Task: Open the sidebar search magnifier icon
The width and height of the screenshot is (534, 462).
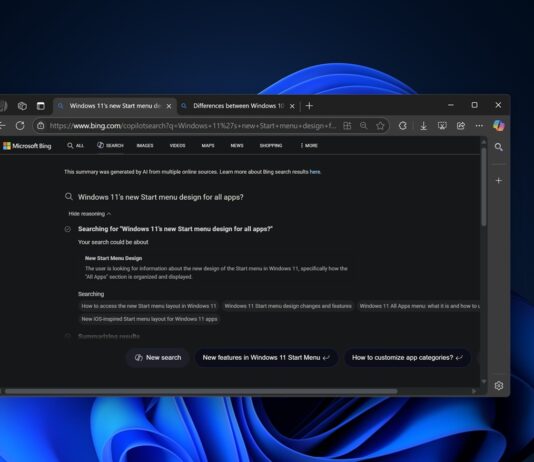Action: click(x=499, y=147)
